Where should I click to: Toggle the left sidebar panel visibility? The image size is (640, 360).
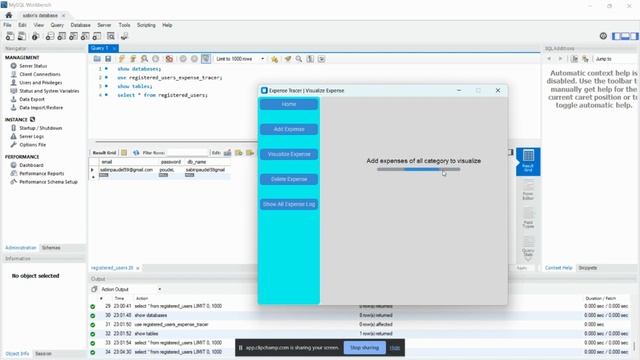point(616,36)
